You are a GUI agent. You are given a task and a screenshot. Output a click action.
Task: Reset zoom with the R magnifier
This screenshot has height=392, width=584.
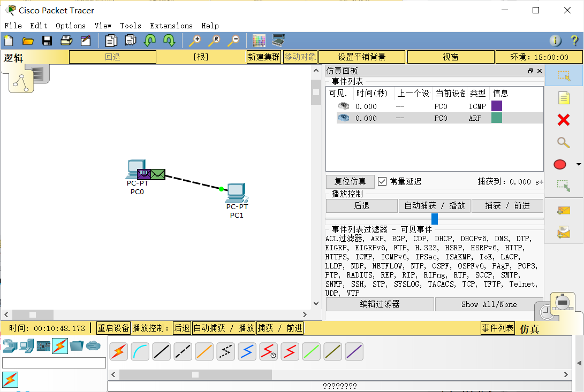pyautogui.click(x=214, y=41)
